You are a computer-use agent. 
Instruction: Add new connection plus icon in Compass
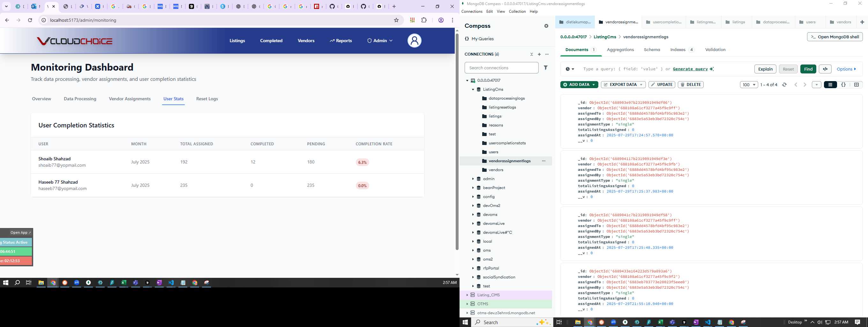point(539,54)
